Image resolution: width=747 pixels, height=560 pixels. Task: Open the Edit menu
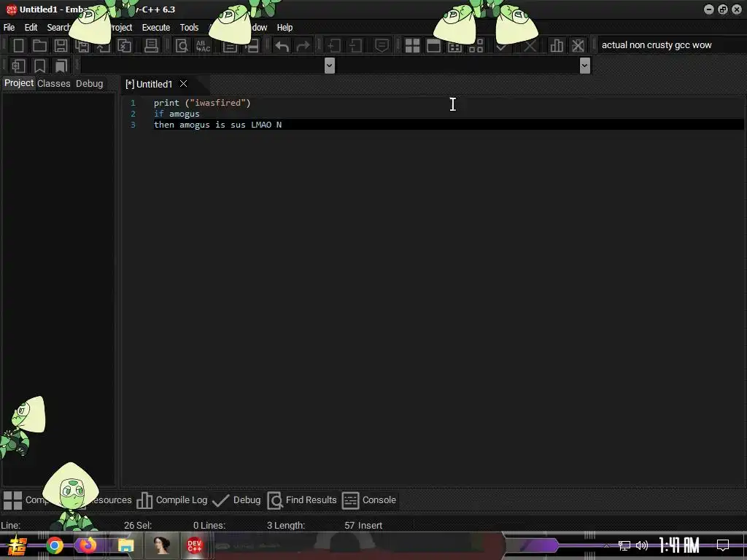coord(31,28)
